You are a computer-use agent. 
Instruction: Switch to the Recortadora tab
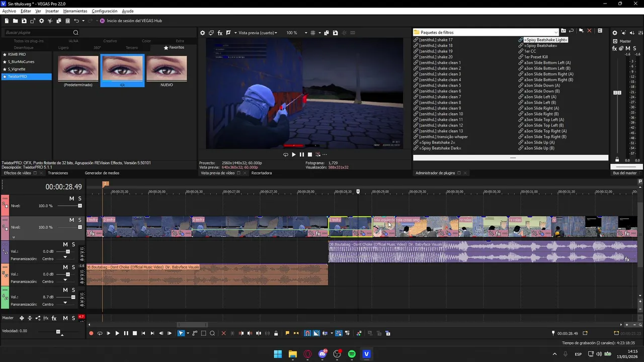(262, 173)
